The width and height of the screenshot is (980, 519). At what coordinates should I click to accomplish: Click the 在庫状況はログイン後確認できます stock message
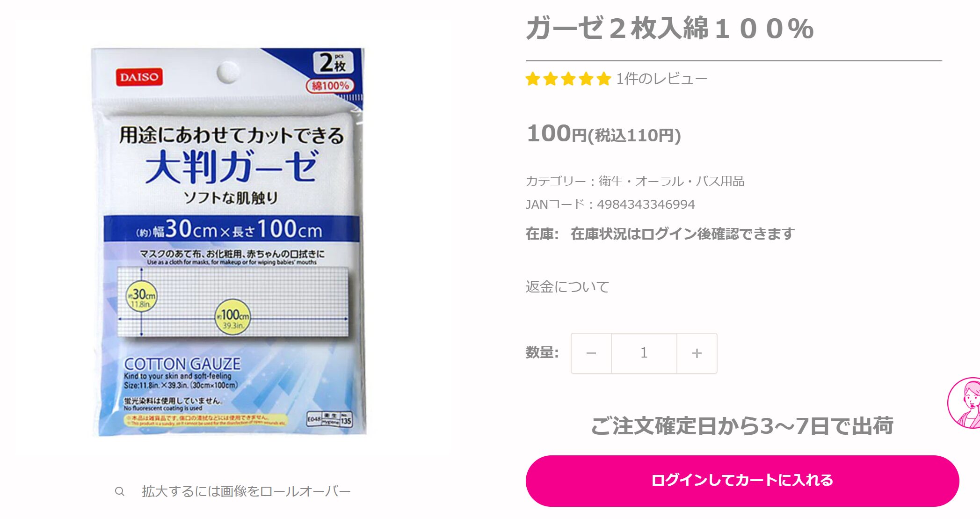[x=682, y=234]
